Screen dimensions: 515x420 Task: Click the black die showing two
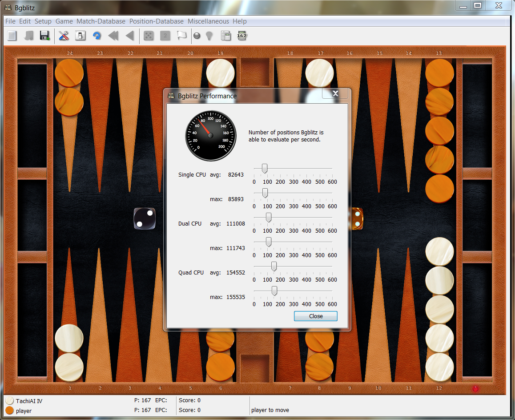point(145,218)
